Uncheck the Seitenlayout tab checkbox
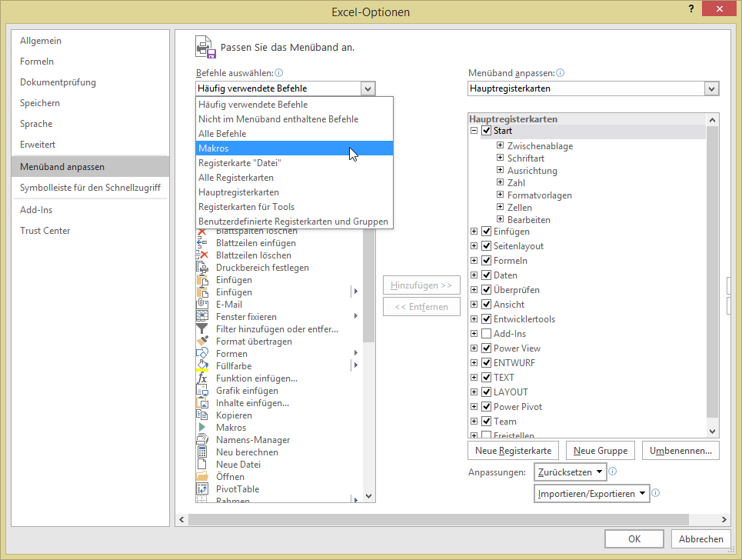This screenshot has height=560, width=742. coord(486,246)
